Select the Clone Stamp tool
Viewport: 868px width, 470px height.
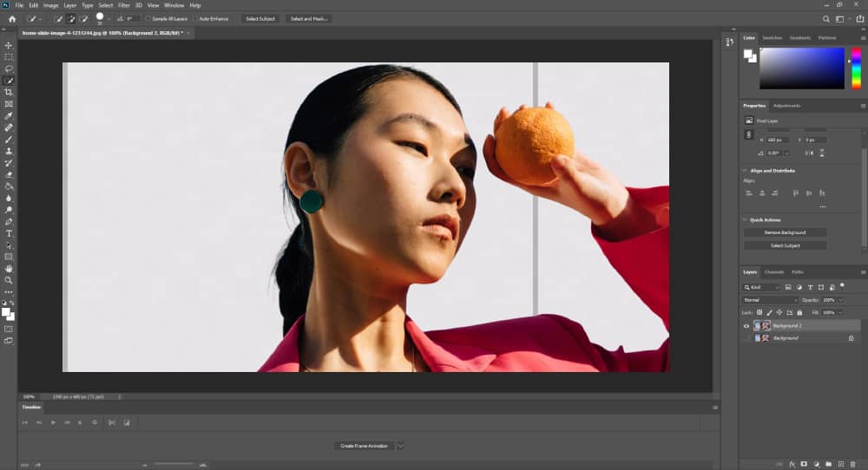(9, 151)
